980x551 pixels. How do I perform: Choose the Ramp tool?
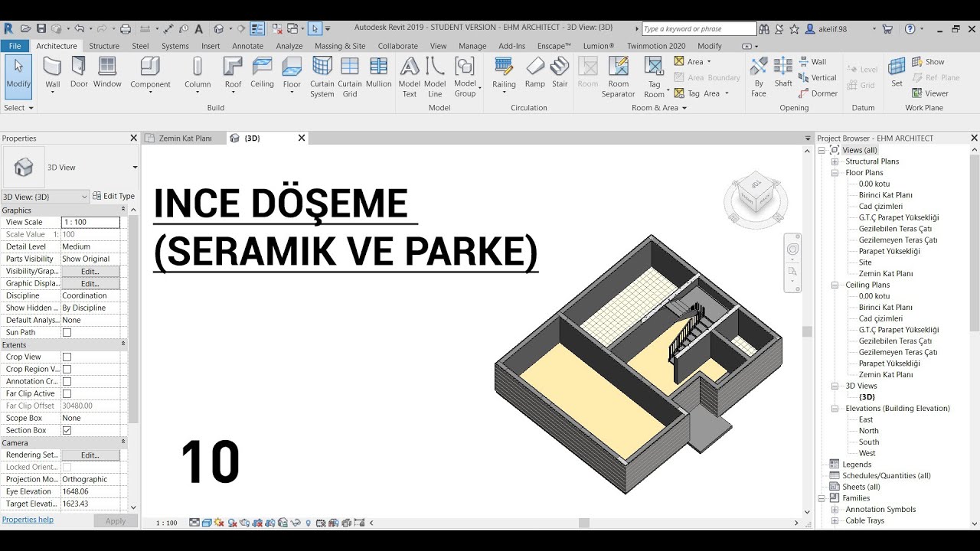click(x=535, y=73)
